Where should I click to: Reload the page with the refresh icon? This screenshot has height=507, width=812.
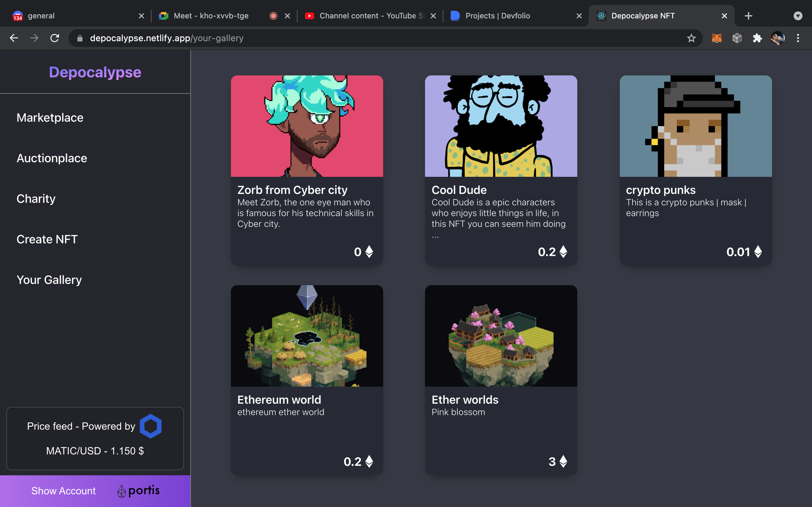(x=55, y=38)
